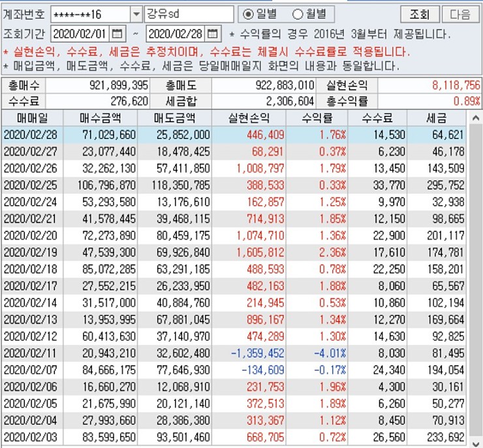Select the 2020/02/14 row date
The height and width of the screenshot is (448, 483).
(x=31, y=303)
